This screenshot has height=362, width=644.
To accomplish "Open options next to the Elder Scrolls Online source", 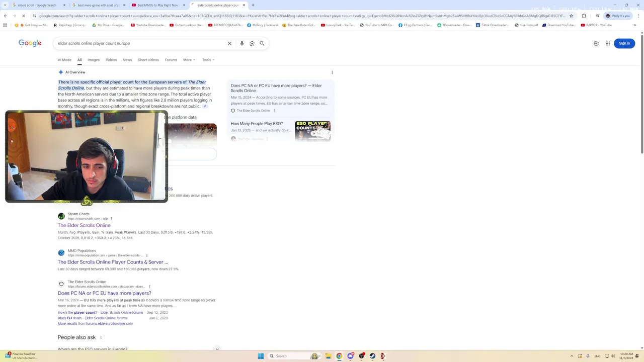I will coord(274,111).
